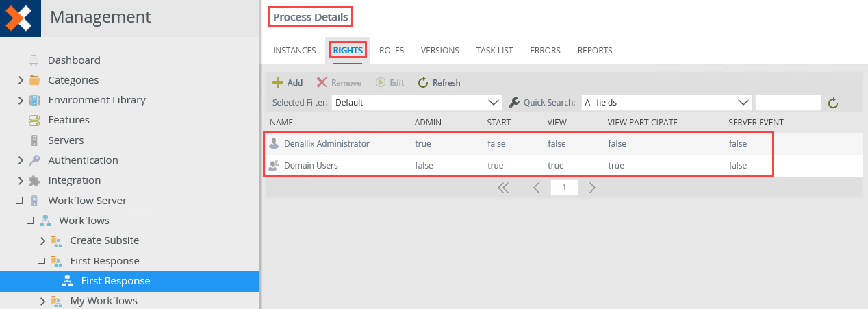Click the K2 logo icon

point(20,18)
